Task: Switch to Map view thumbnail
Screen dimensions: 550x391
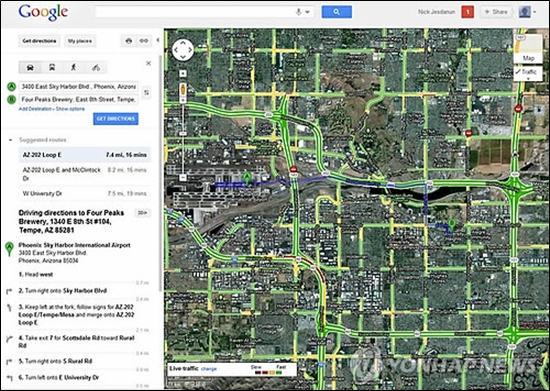Action: click(x=528, y=48)
